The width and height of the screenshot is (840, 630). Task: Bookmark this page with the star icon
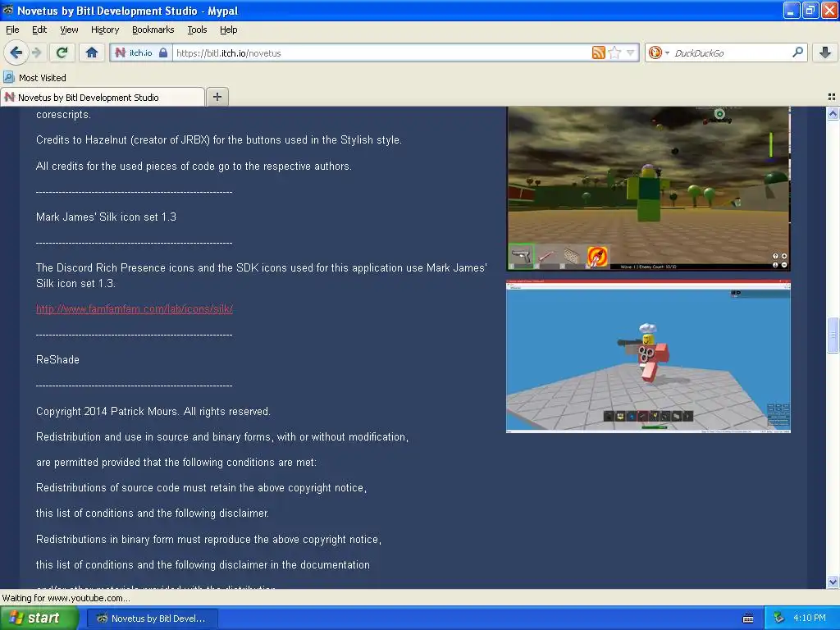614,52
